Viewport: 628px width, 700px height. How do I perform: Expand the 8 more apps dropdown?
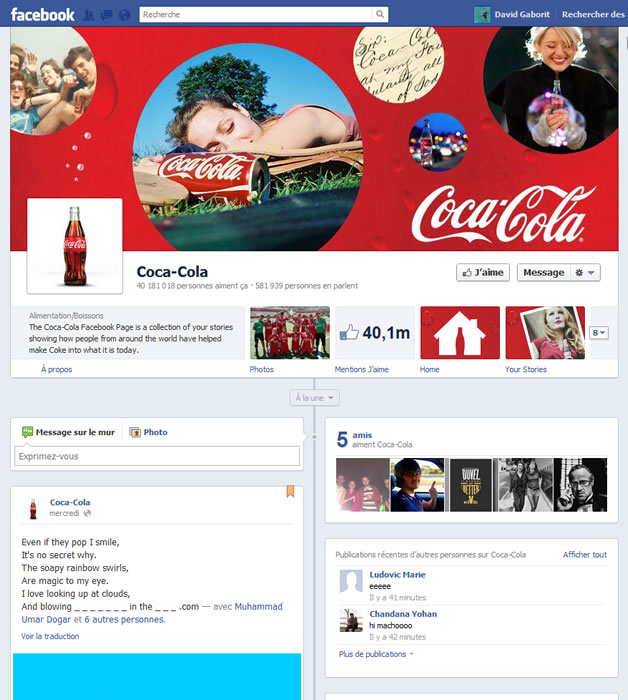599,333
